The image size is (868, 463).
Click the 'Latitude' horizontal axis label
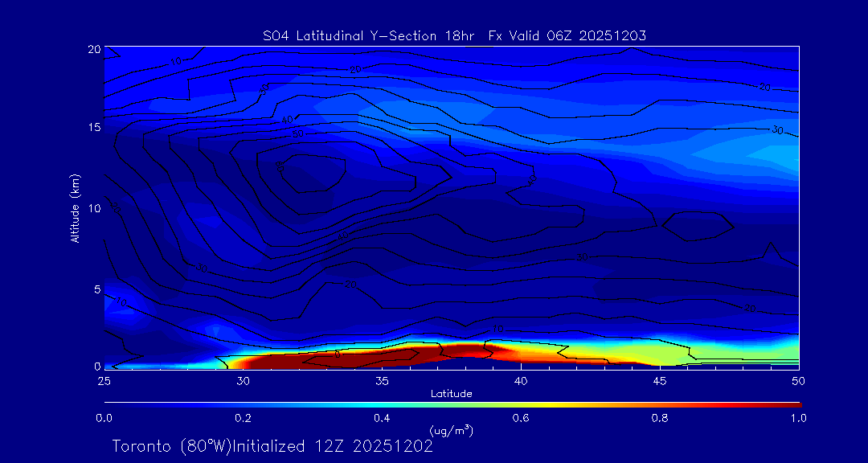coord(452,394)
